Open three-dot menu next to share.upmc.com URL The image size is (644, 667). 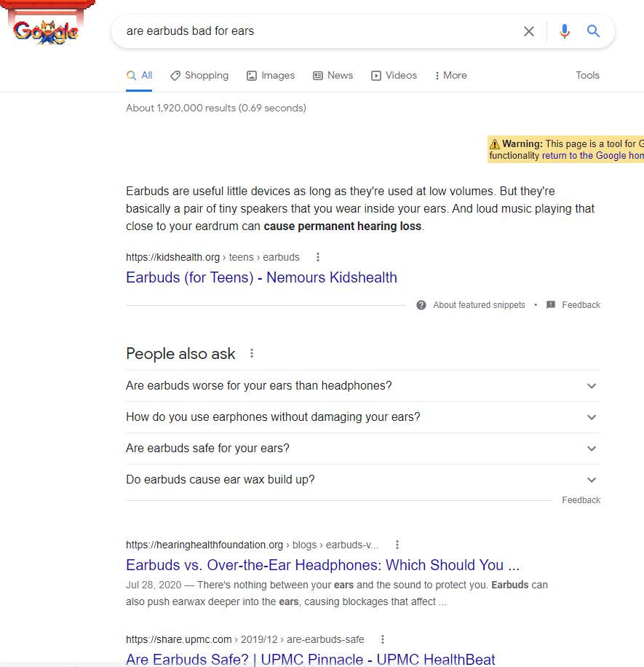(383, 639)
